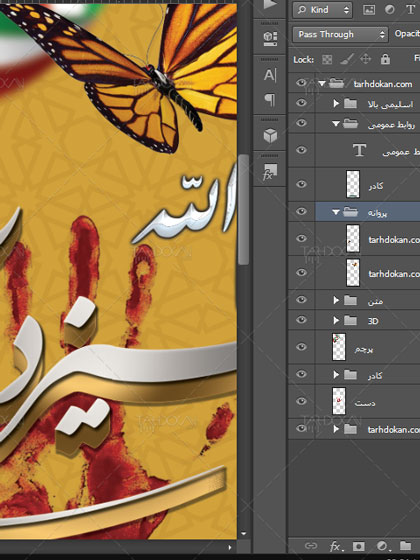Click the دست layer thumbnail

click(339, 401)
